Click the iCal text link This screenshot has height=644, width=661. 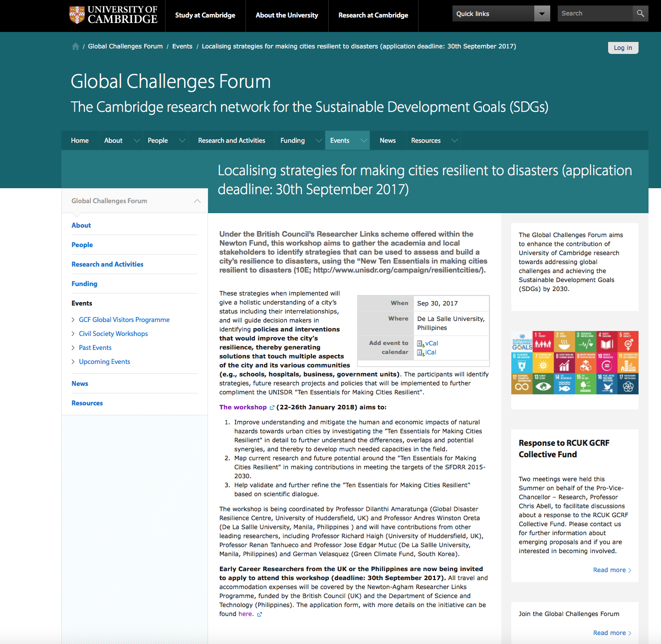pos(431,352)
